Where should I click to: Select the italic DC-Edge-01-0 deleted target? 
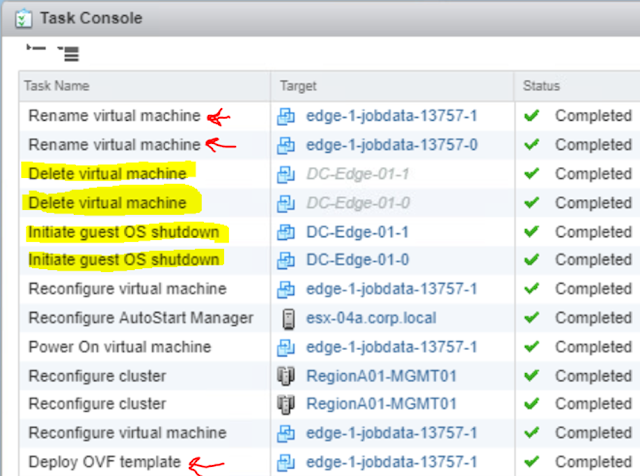[358, 203]
